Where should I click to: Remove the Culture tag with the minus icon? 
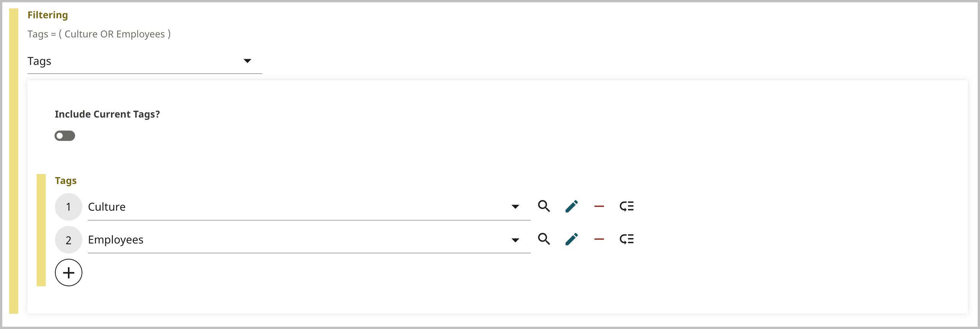599,206
